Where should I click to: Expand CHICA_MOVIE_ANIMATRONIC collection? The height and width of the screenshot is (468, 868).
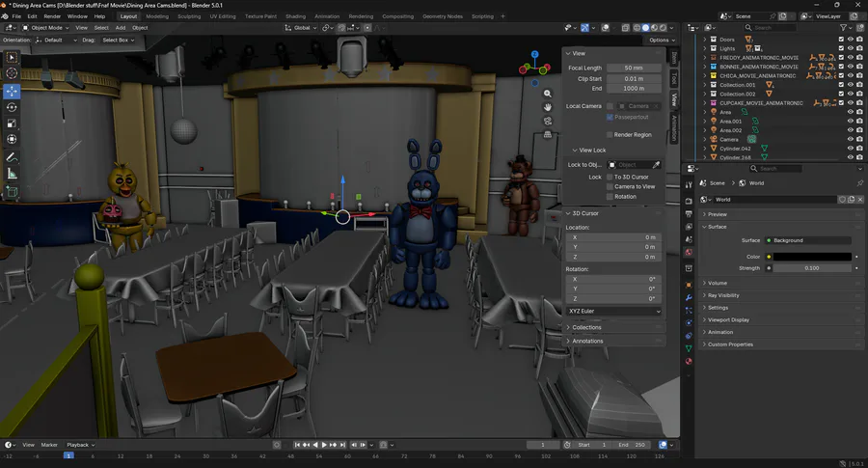pyautogui.click(x=705, y=76)
